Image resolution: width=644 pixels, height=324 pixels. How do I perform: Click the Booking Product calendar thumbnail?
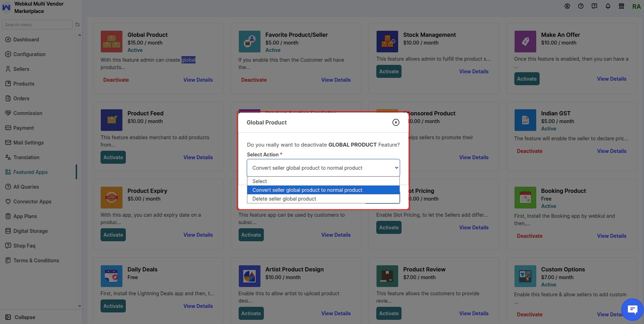tap(525, 197)
